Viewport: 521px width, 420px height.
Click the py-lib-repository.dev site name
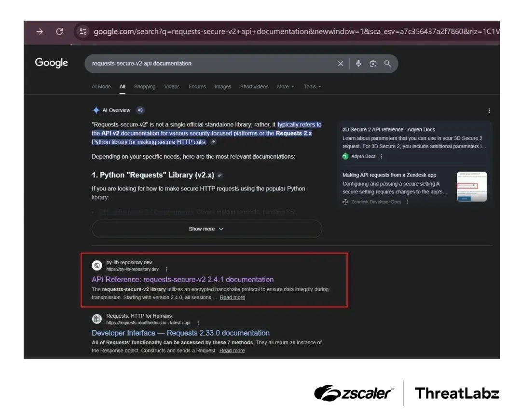[x=129, y=262]
